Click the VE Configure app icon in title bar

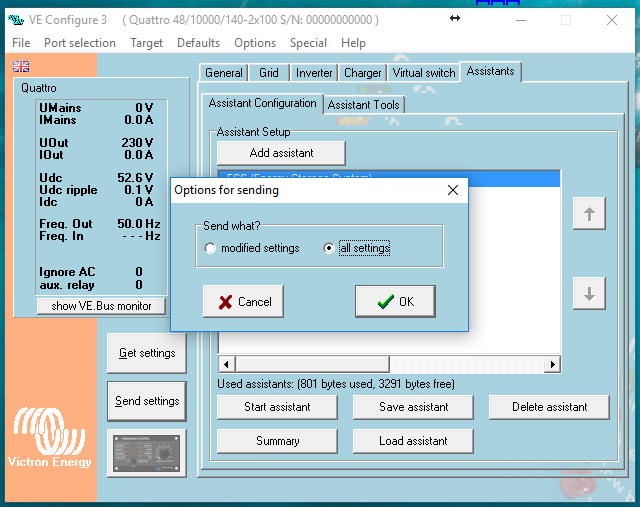click(16, 20)
